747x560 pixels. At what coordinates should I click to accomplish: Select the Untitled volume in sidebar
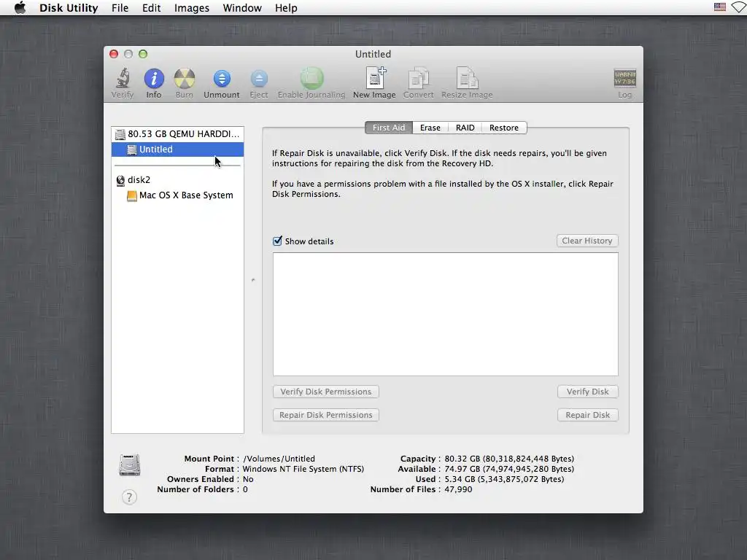click(178, 149)
